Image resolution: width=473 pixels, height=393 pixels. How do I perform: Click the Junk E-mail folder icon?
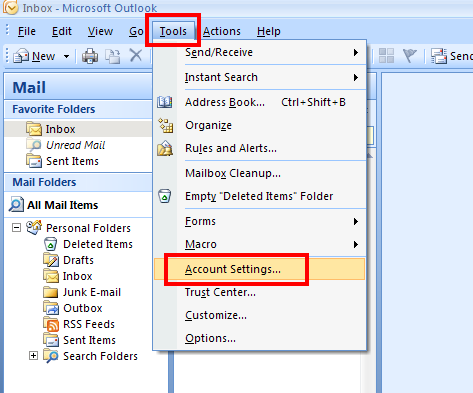point(51,292)
